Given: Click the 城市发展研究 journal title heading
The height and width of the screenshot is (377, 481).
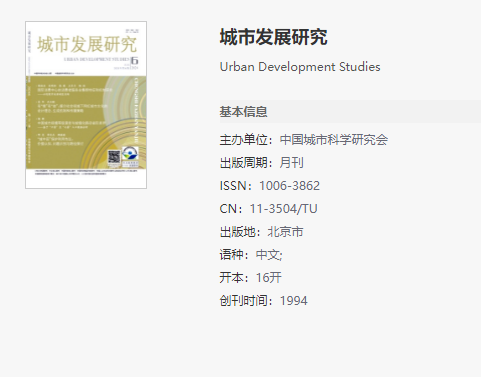Looking at the screenshot, I should tap(273, 37).
